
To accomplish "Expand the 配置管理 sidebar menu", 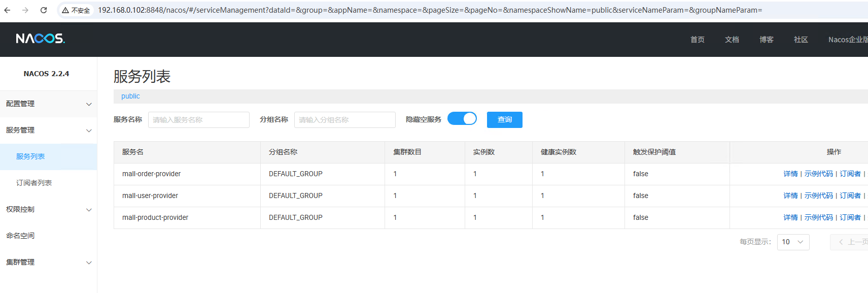I will coord(48,104).
